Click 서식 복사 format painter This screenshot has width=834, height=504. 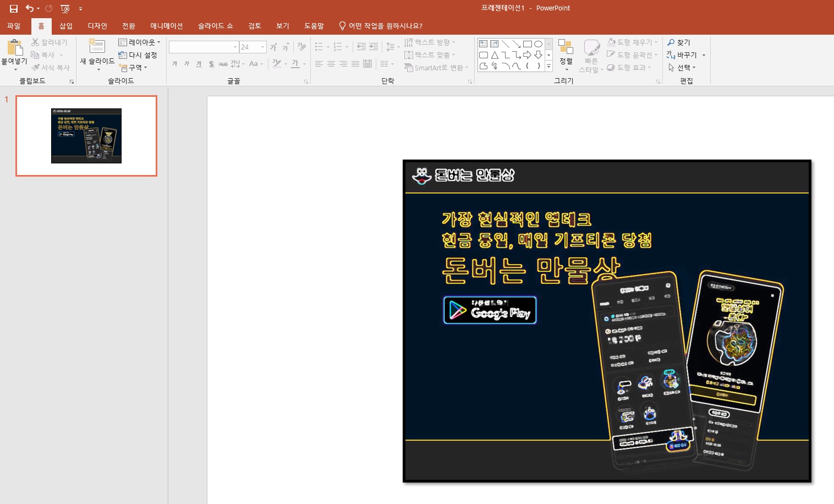(x=51, y=68)
